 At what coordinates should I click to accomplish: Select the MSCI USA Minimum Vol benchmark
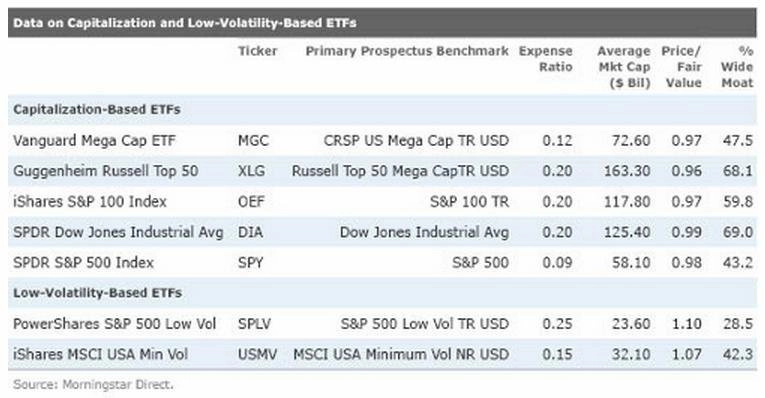tap(401, 354)
